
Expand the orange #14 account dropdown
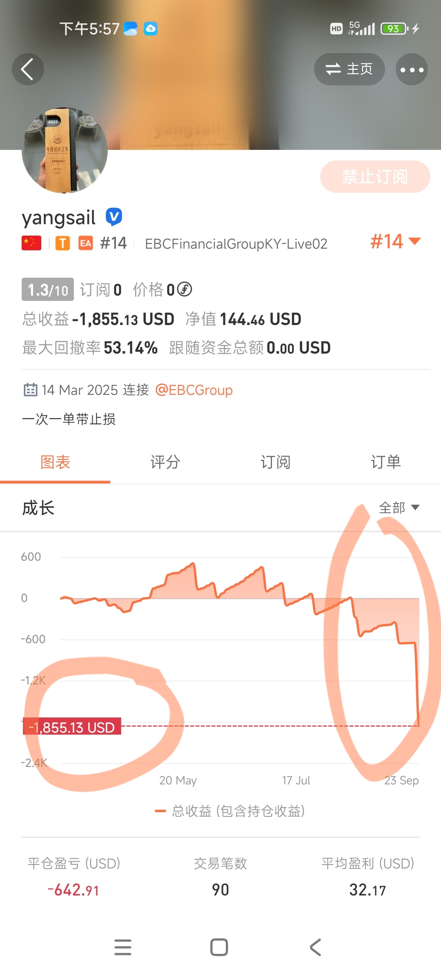(x=395, y=241)
